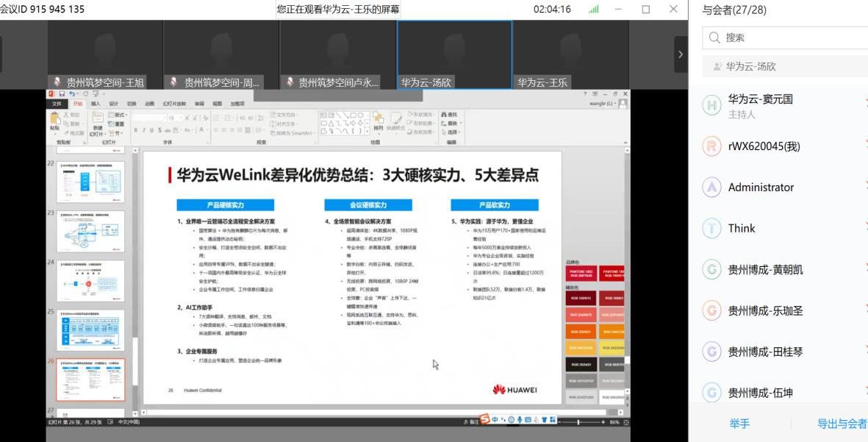Click the Sogou toolbox grid icon

(x=553, y=420)
